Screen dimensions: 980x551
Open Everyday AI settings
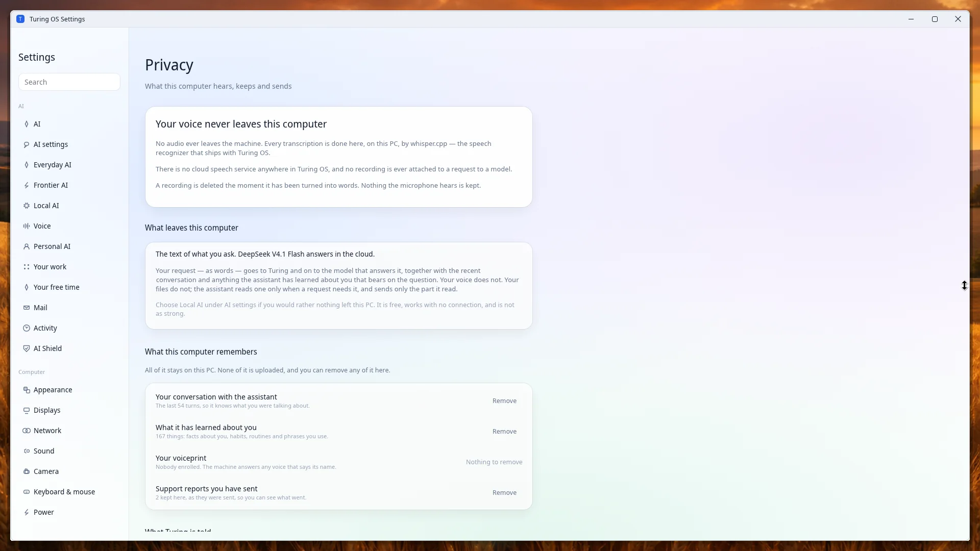(53, 165)
